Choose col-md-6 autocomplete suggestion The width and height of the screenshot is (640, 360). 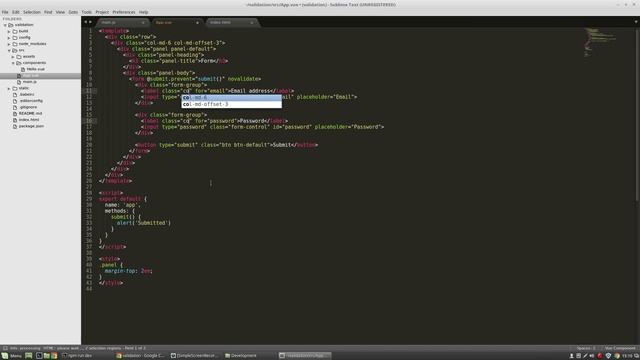pos(231,98)
